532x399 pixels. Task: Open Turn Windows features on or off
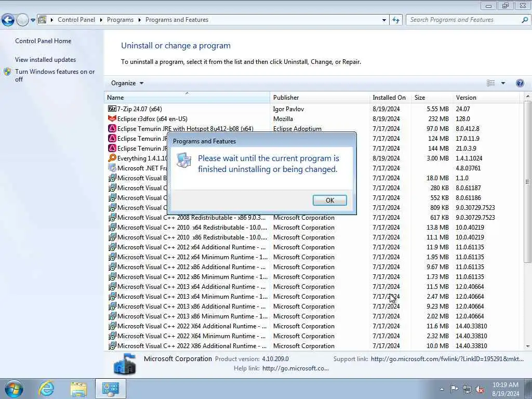(x=55, y=75)
